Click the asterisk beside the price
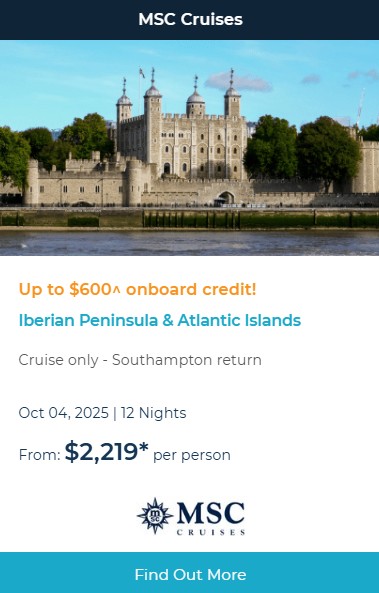The image size is (379, 593). (143, 447)
